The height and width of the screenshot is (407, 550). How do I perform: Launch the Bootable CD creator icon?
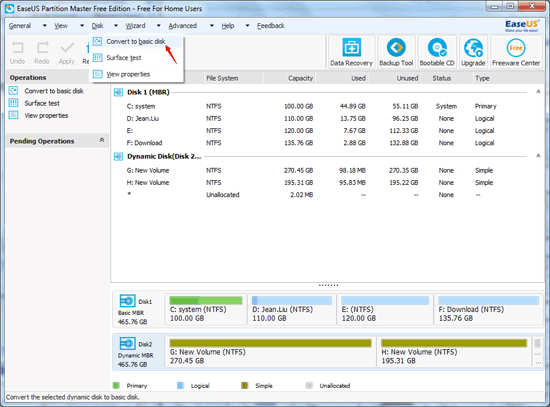pyautogui.click(x=437, y=47)
